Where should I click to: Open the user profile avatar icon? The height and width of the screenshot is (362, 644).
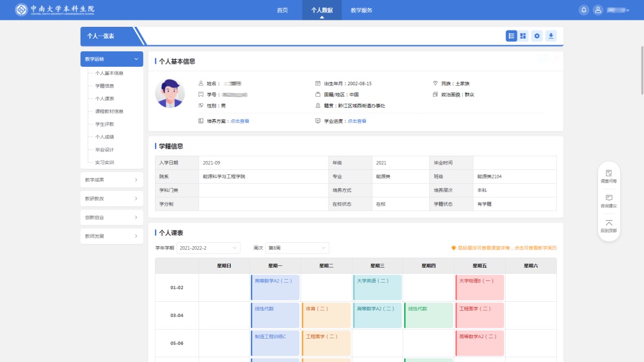[598, 10]
